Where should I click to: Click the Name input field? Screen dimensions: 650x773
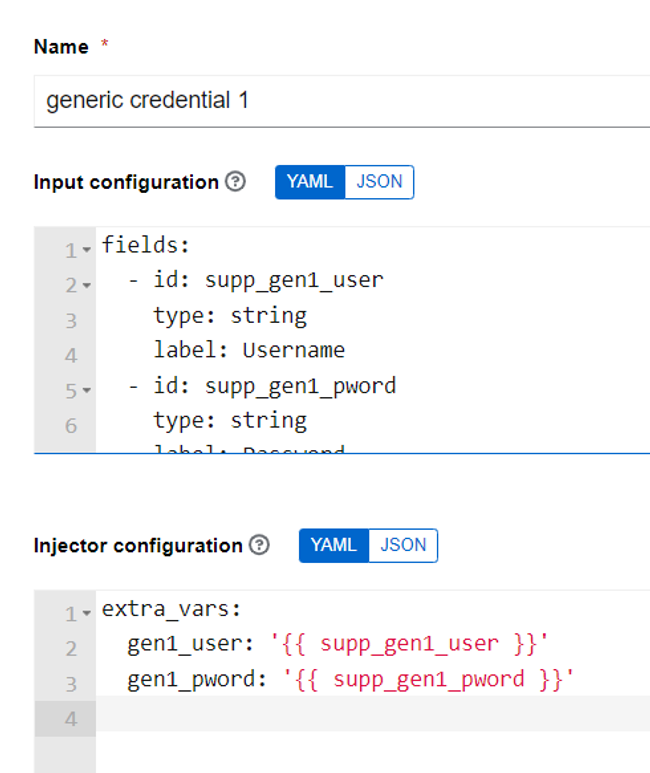point(342,101)
